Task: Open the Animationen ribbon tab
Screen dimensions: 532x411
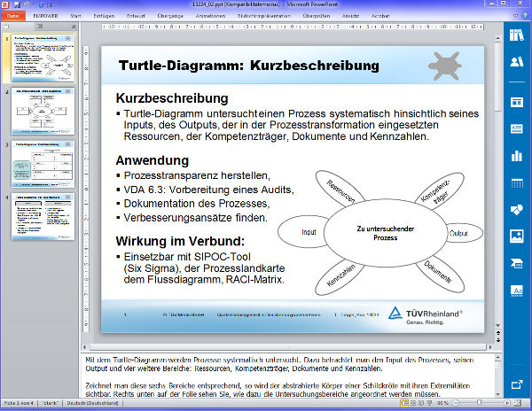Action: tap(210, 15)
